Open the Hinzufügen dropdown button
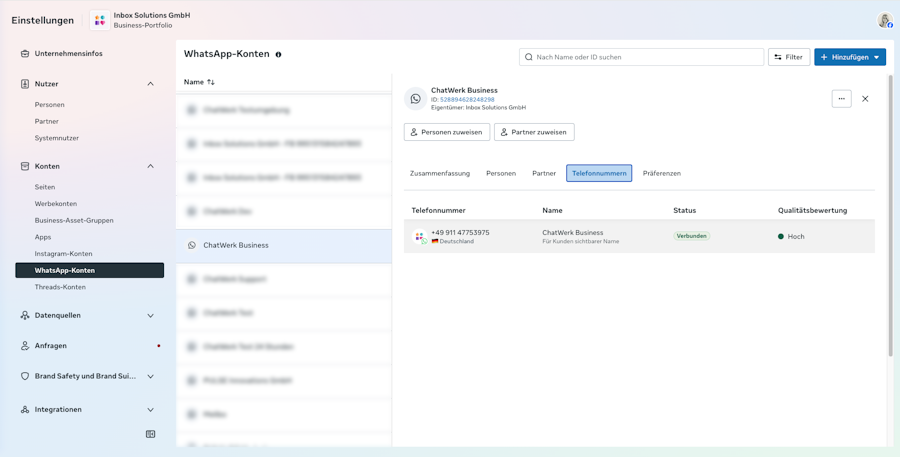This screenshot has width=900, height=457. pos(849,57)
